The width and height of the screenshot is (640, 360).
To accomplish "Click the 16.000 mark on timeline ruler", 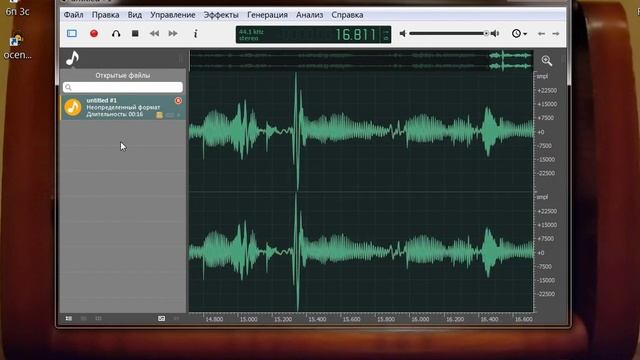I will (x=420, y=319).
